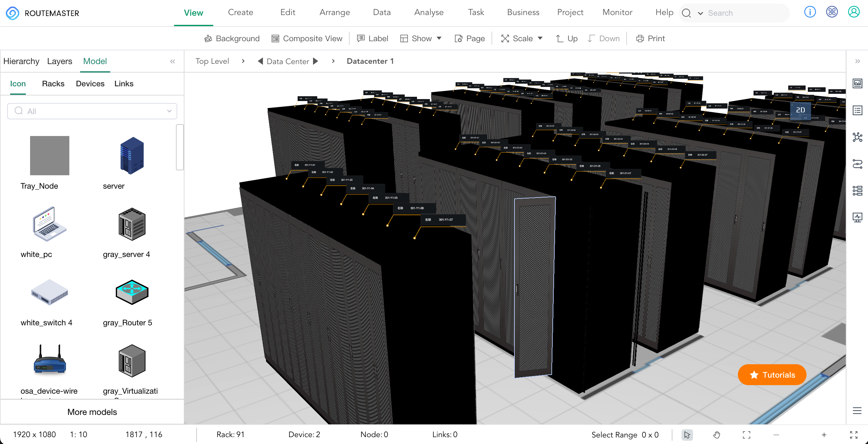Click the Print toolbar button
This screenshot has width=868, height=444.
coord(650,38)
